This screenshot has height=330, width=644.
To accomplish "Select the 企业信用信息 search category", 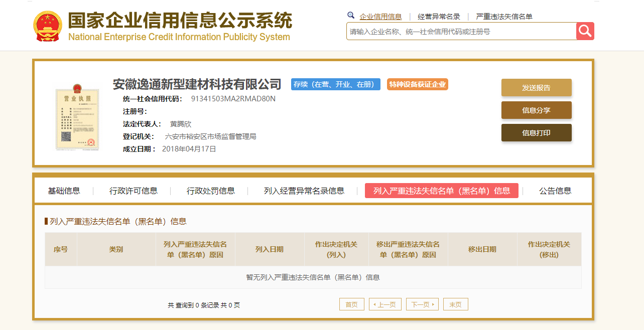I will pos(380,17).
